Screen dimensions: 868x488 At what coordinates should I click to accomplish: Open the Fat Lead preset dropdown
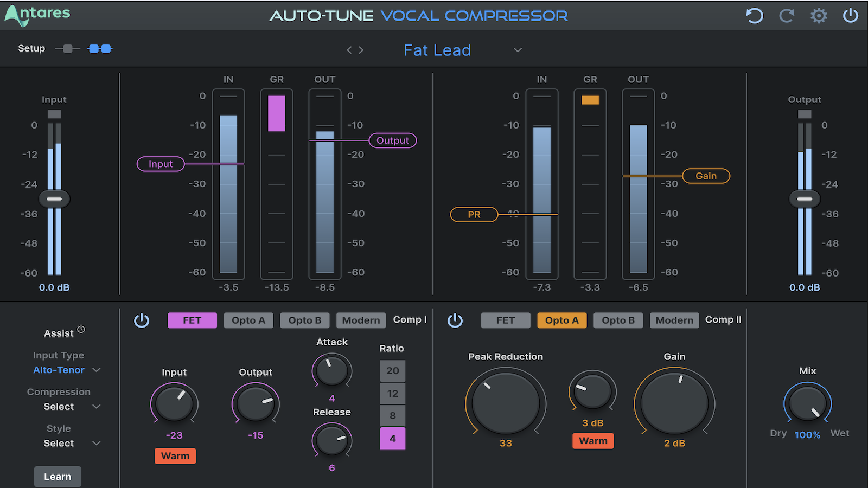(x=437, y=50)
